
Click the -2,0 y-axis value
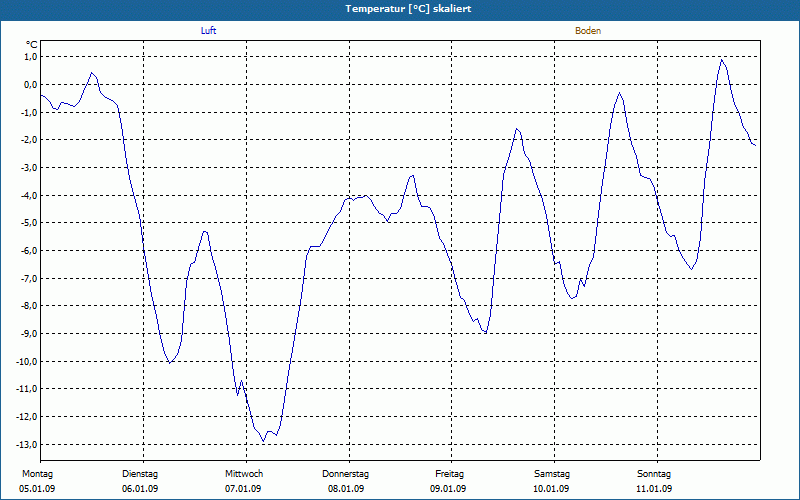[x=29, y=140]
